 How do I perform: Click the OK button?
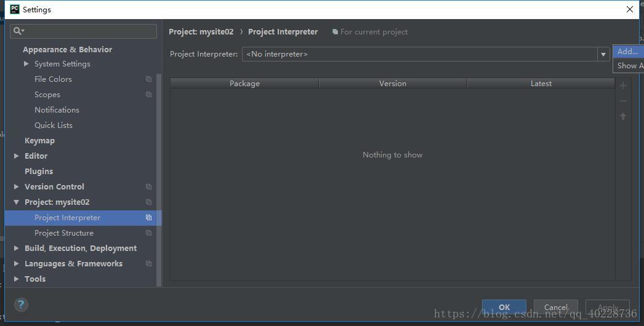point(504,307)
